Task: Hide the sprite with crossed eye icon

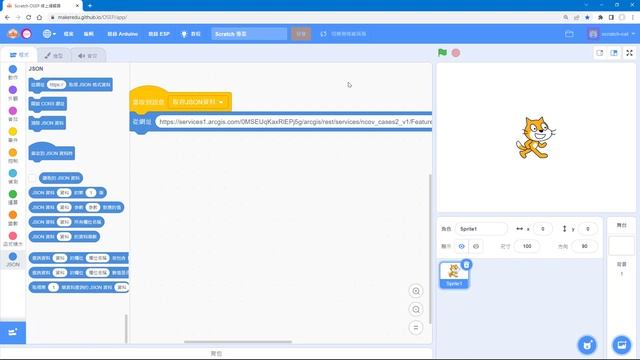Action: 476,246
